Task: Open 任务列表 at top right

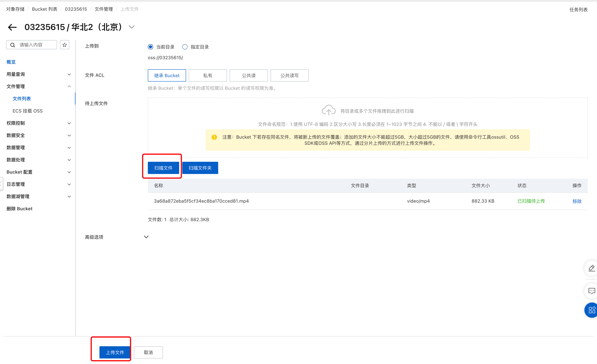Action: (x=578, y=10)
